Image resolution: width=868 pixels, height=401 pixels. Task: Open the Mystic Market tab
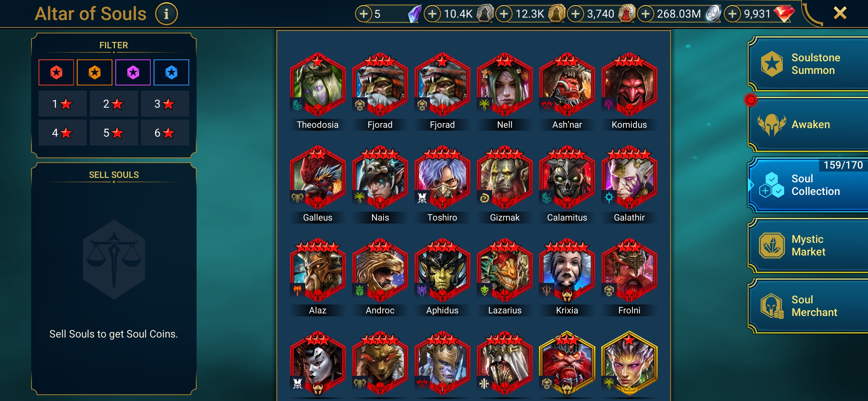[809, 245]
